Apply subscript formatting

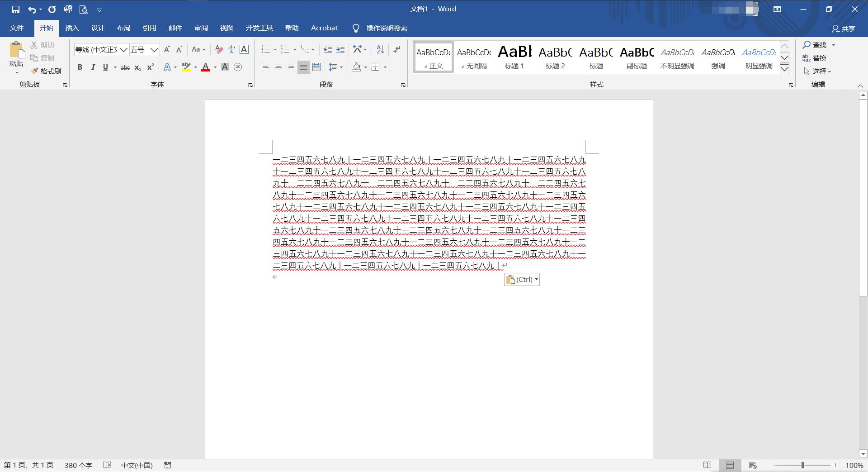pos(138,67)
